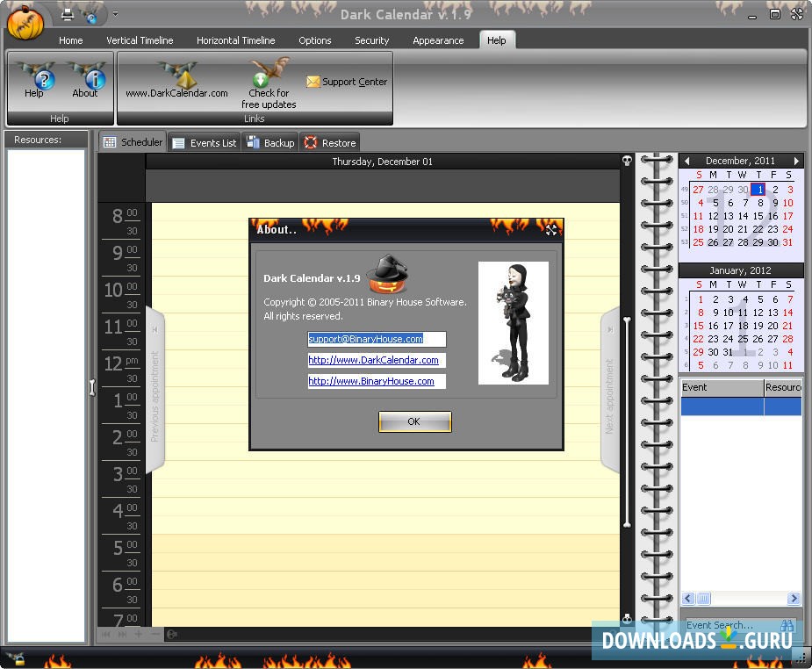The image size is (812, 669).
Task: Click the skull icon below scheduler scrollbar
Action: point(627,618)
